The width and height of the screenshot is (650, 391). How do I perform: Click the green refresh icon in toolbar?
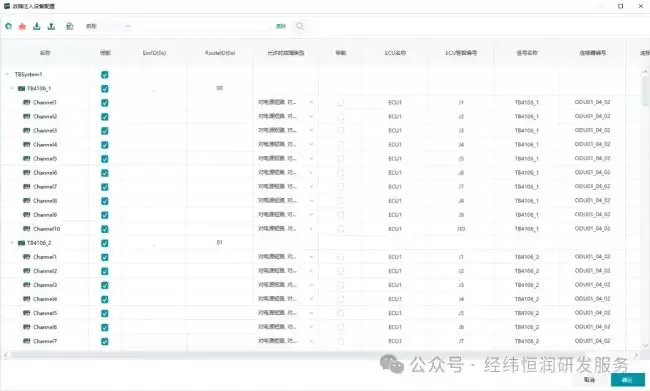pos(8,26)
